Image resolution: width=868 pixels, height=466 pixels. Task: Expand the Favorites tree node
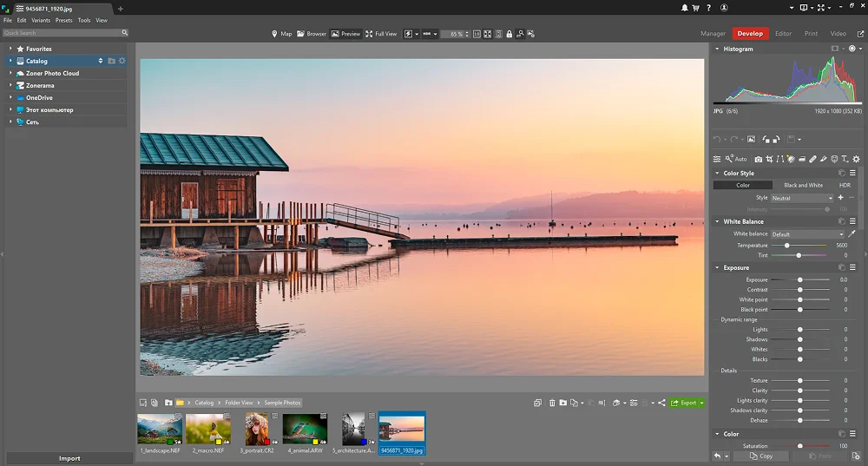10,49
